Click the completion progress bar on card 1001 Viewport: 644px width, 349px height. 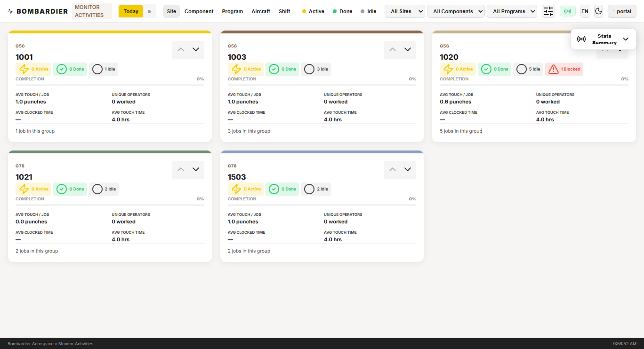point(110,85)
